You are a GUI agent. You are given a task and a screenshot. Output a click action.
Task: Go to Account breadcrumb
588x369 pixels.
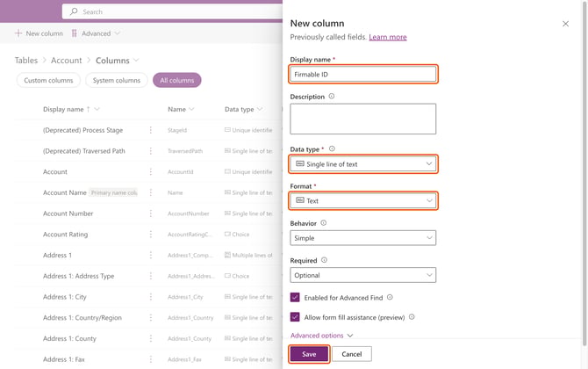click(67, 60)
